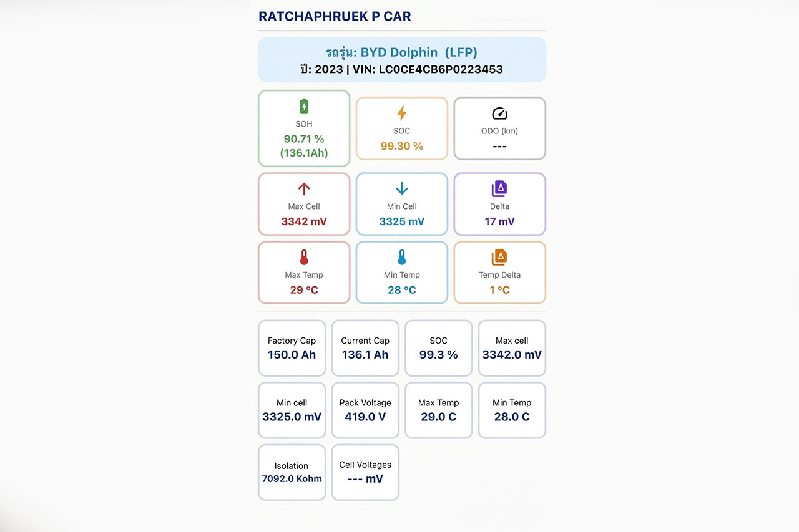Image resolution: width=799 pixels, height=532 pixels.
Task: Click the orange Temp Delta icon
Action: (499, 257)
